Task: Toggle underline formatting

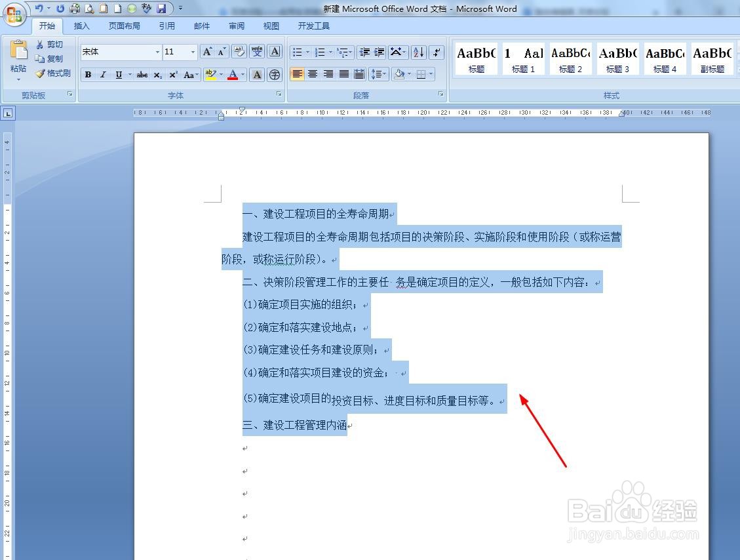Action: (119, 75)
